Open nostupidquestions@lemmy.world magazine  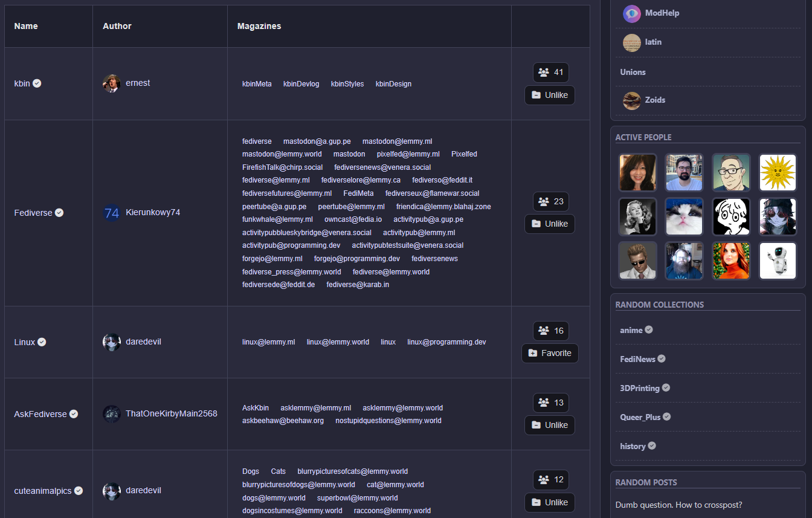[388, 421]
